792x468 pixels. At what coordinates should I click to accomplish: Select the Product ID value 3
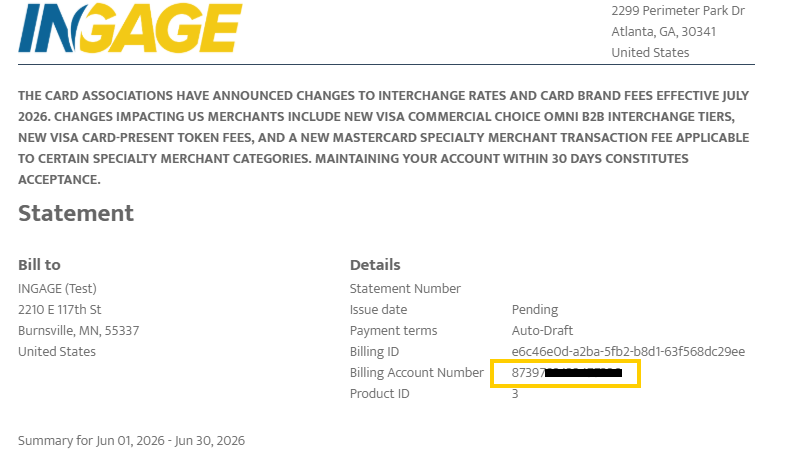pos(515,394)
